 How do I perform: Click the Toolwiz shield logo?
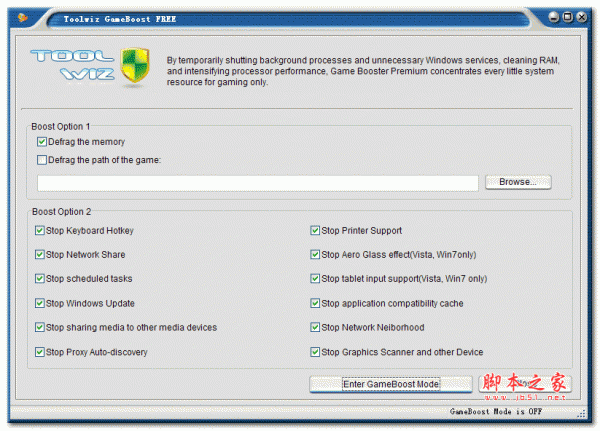[x=135, y=65]
